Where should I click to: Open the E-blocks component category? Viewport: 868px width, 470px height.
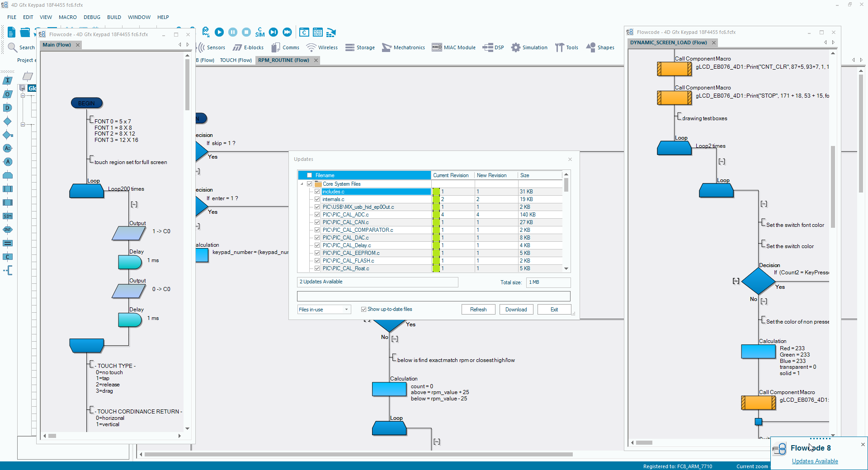pyautogui.click(x=248, y=47)
